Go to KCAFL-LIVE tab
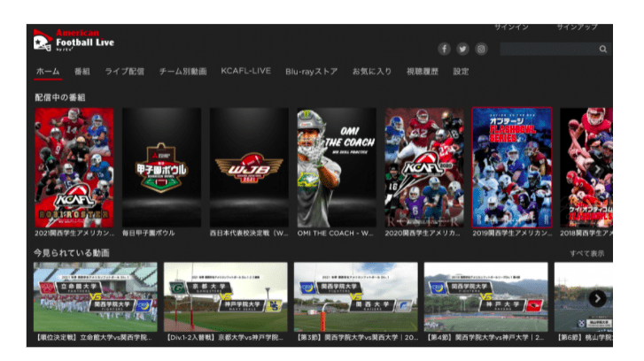 pyautogui.click(x=245, y=72)
